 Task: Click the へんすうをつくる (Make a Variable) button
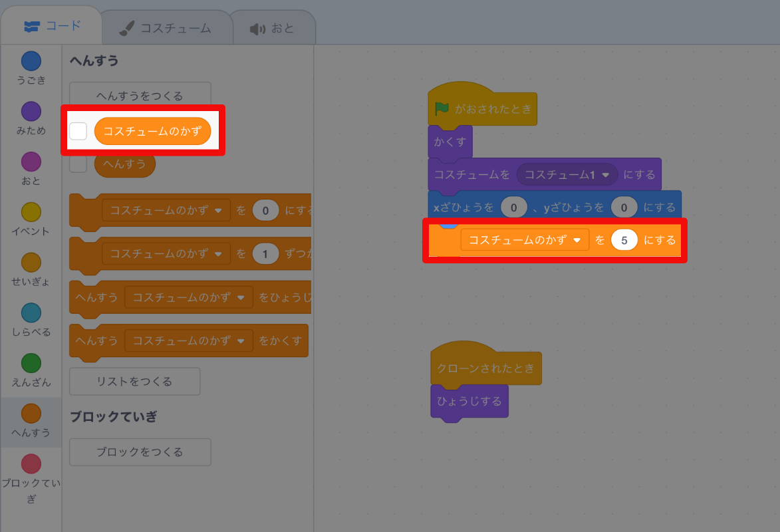tap(140, 93)
